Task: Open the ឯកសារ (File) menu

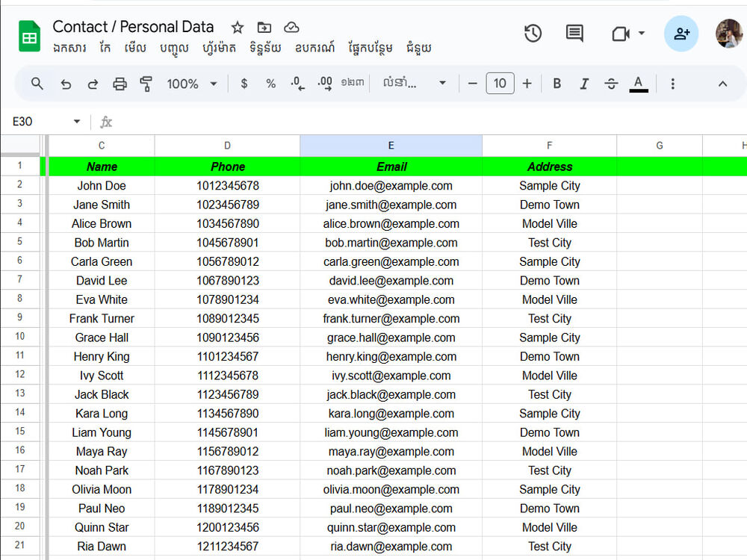Action: 69,48
